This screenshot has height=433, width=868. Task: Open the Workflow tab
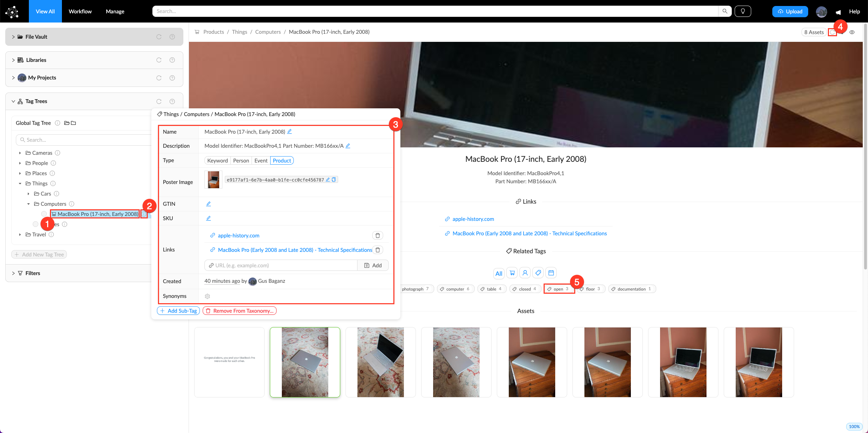pyautogui.click(x=80, y=11)
